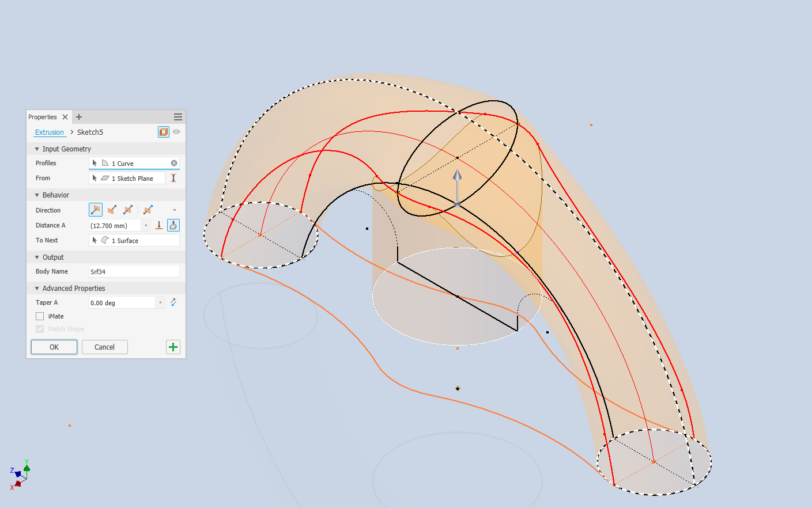Collapse the Input Geometry section
This screenshot has width=812, height=508.
[x=37, y=149]
